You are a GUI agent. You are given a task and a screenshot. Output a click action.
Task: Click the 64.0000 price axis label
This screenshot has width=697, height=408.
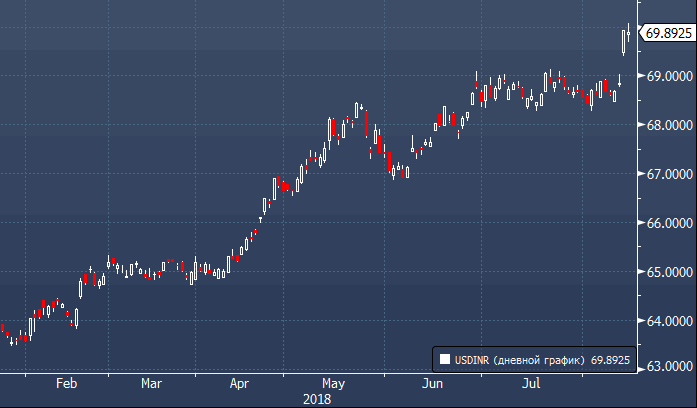click(669, 321)
